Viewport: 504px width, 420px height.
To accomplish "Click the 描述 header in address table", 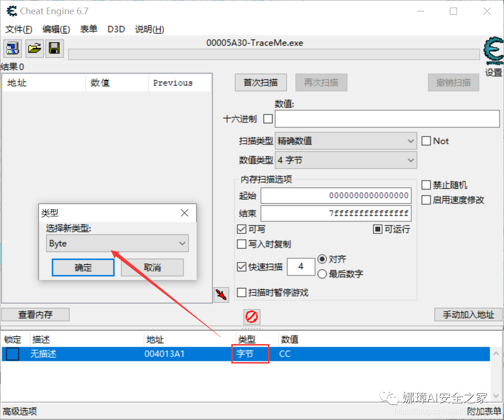I will [87, 339].
